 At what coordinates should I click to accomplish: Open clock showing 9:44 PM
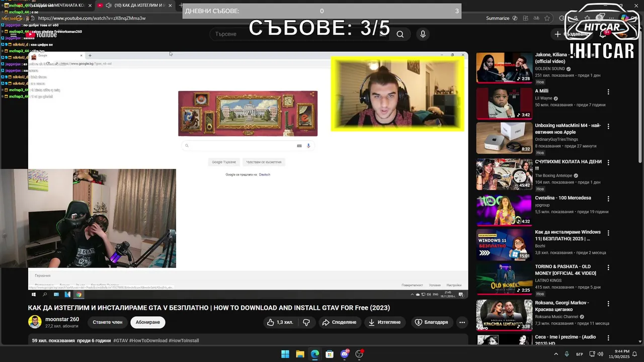619,354
